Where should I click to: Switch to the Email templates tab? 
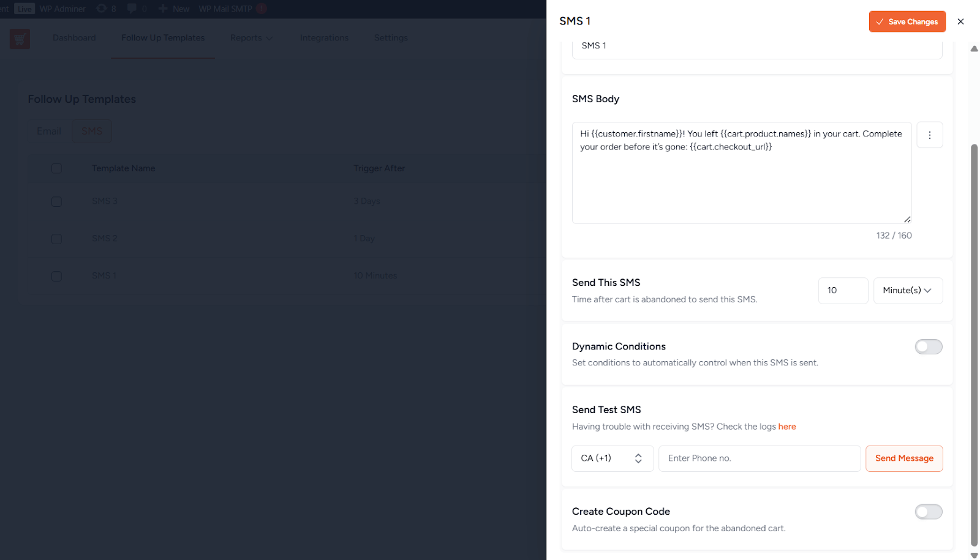[49, 131]
